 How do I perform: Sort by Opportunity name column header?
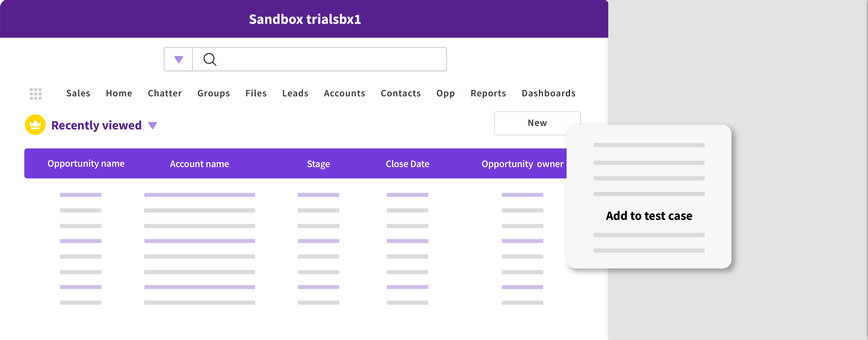(86, 164)
